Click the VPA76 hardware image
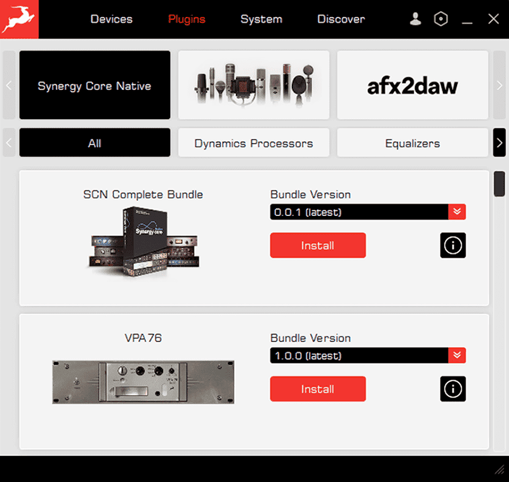509x482 pixels. (x=143, y=382)
